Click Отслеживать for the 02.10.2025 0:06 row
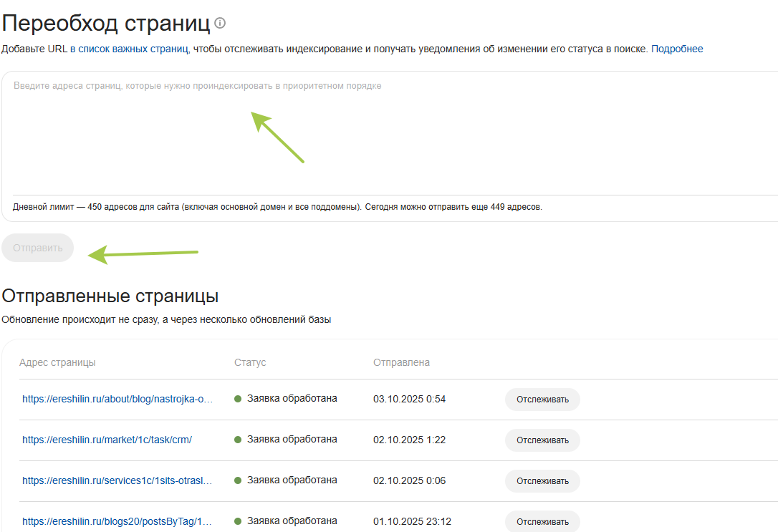Image resolution: width=778 pixels, height=532 pixels. pos(542,481)
